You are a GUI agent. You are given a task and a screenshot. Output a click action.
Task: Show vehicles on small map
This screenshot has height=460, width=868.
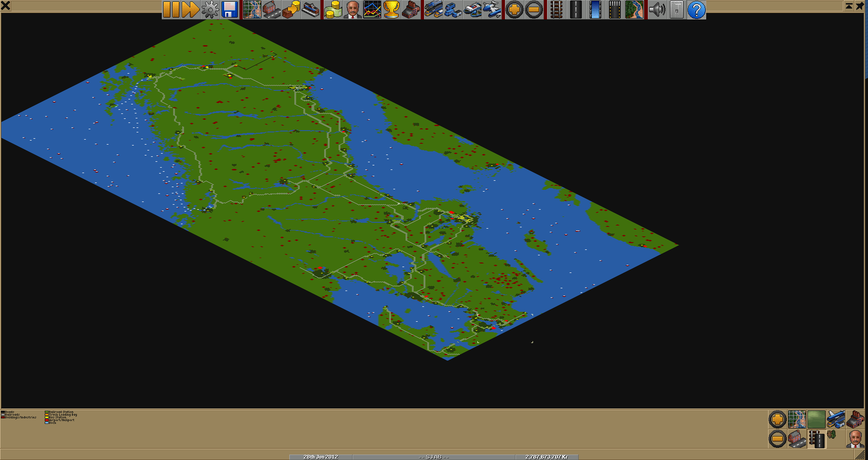tap(836, 419)
